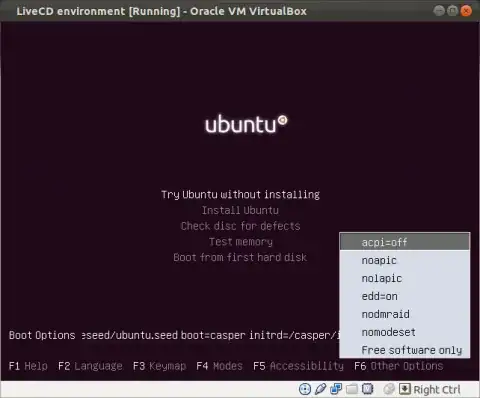
Task: Open F5 Accessibility menu
Action: point(298,366)
